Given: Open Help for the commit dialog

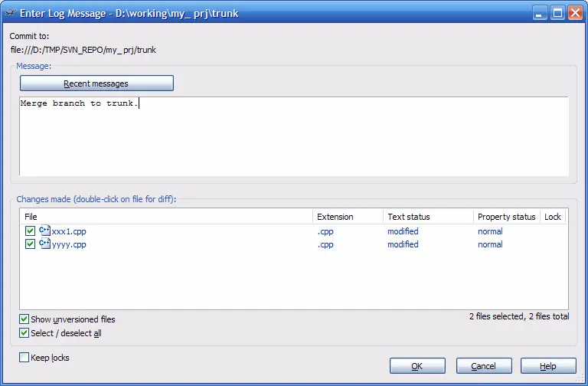Looking at the screenshot, I should (548, 366).
